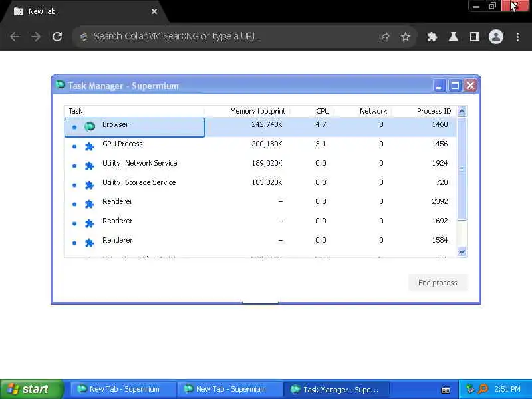The width and height of the screenshot is (532, 399).
Task: Click the browser back arrow
Action: pos(14,37)
